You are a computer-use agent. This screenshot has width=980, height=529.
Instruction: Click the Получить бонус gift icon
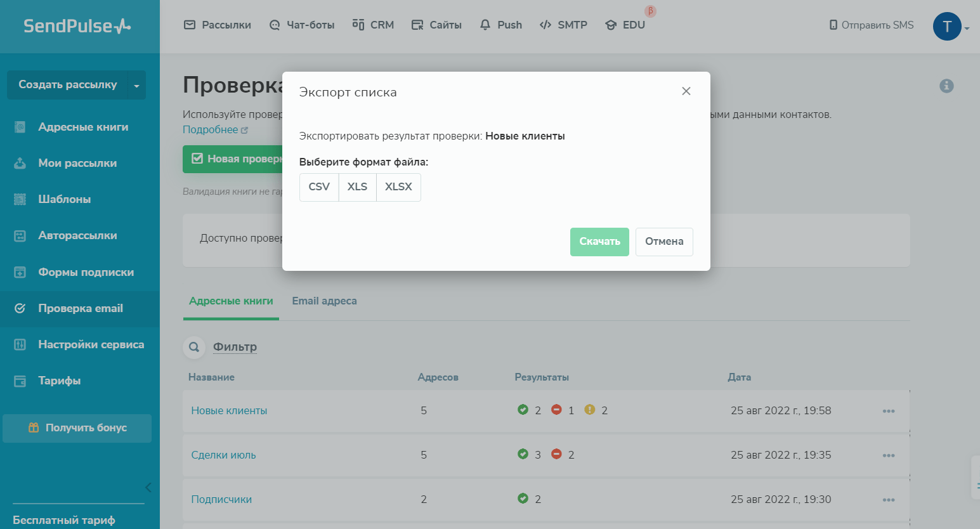pos(34,428)
